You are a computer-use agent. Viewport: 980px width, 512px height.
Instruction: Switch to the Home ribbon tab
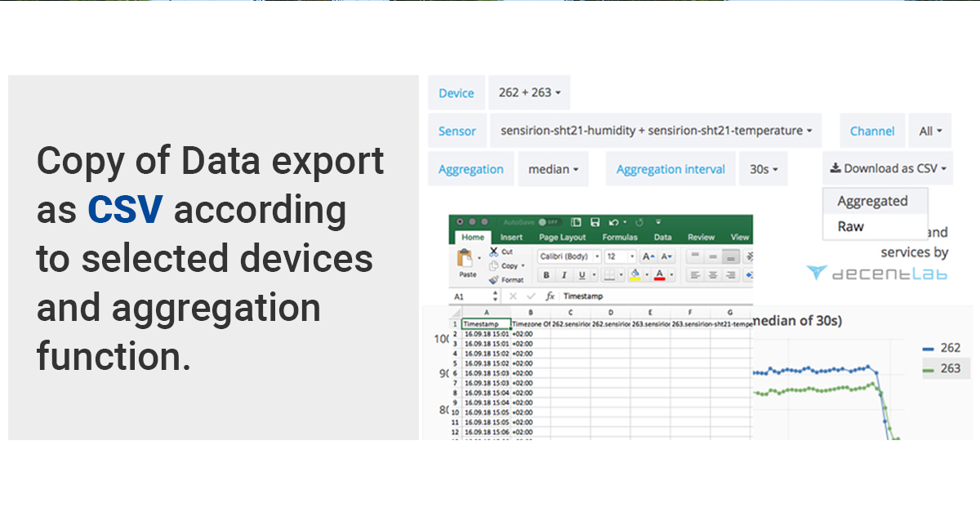click(473, 238)
